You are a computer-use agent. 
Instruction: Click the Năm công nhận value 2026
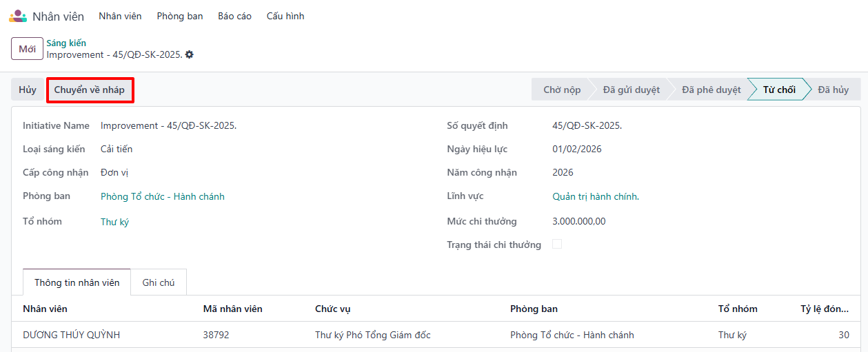point(563,172)
